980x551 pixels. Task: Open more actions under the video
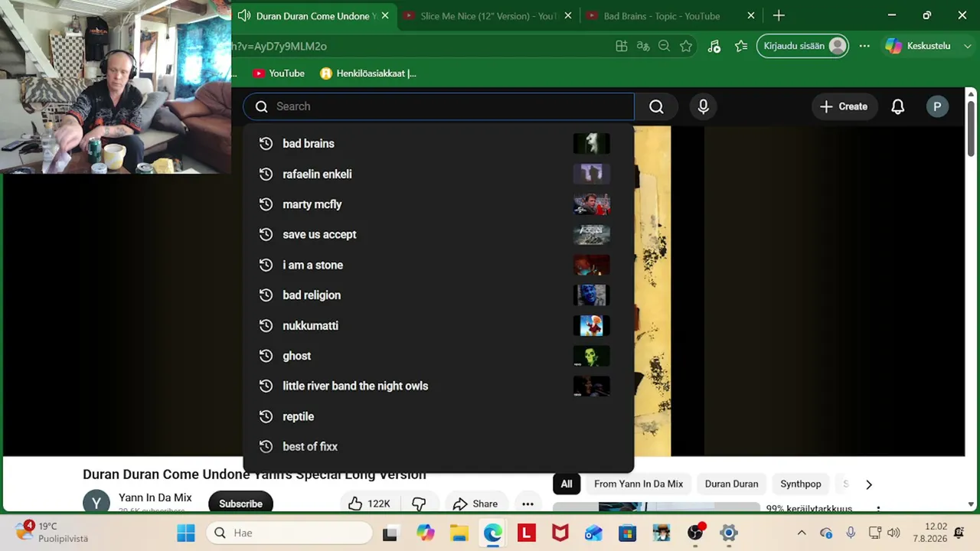tap(528, 504)
